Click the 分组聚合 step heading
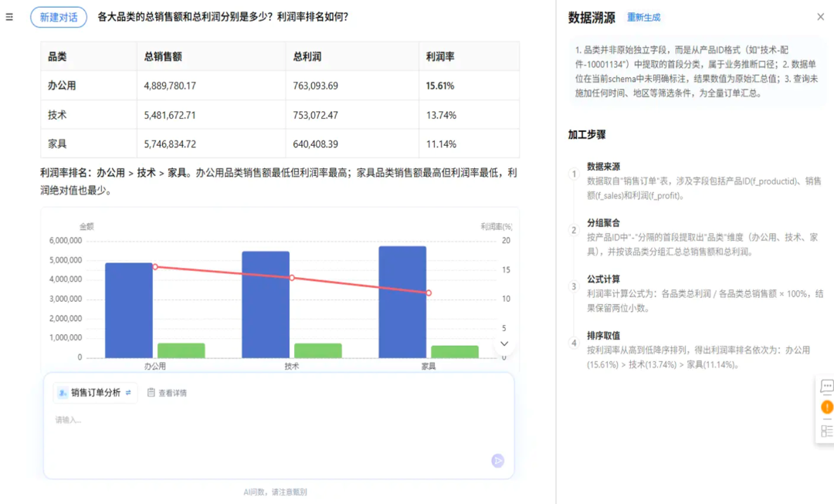This screenshot has height=504, width=834. point(603,223)
